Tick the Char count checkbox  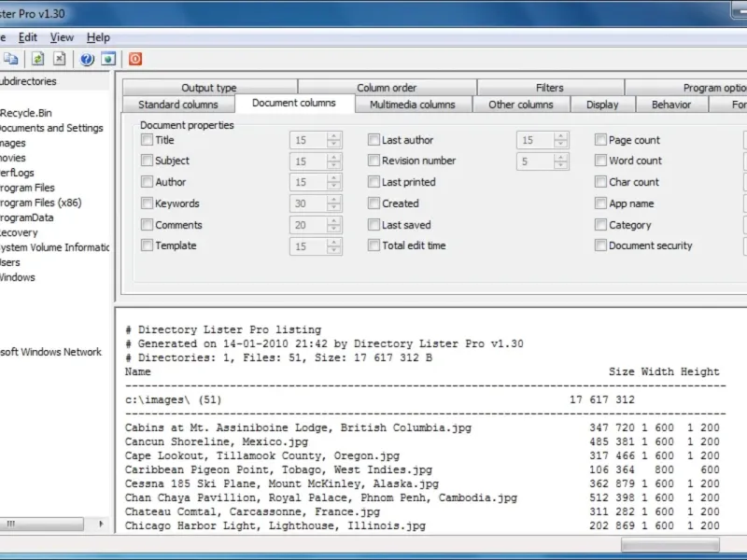click(x=600, y=181)
